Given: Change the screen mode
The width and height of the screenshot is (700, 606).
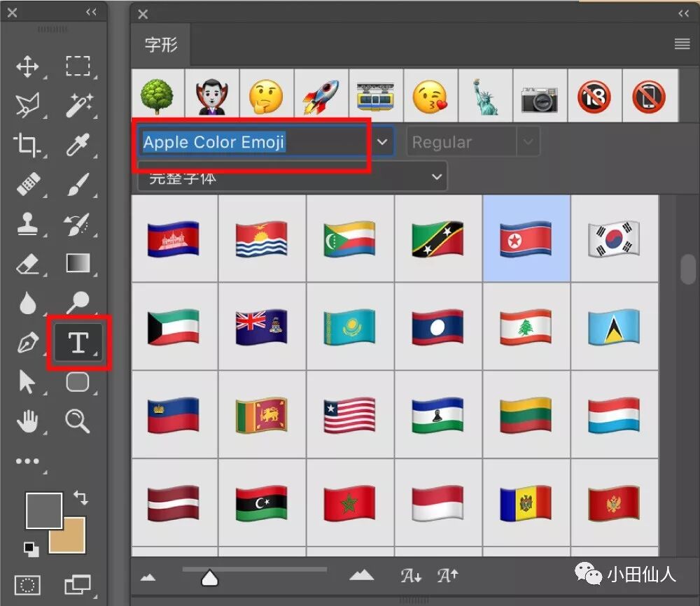Looking at the screenshot, I should coord(78,584).
